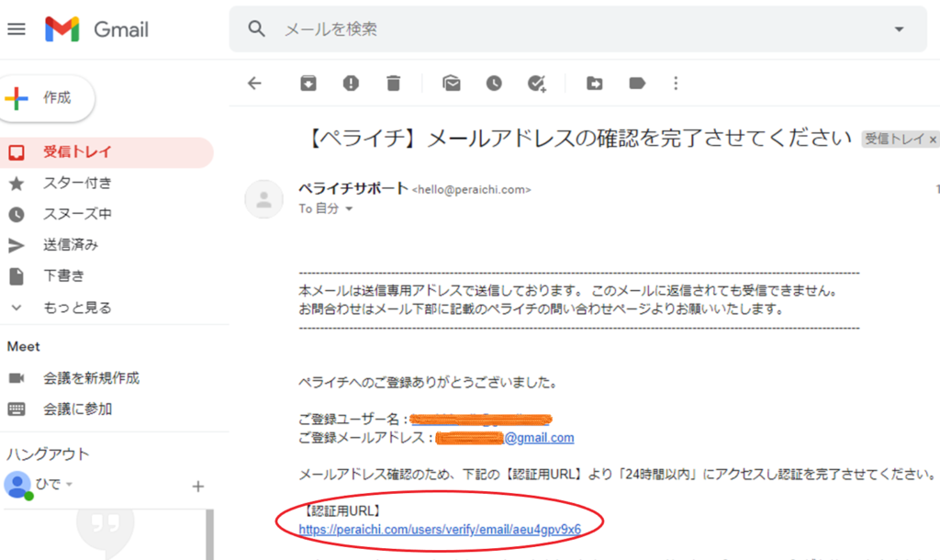This screenshot has height=560, width=940.
Task: Open スヌーズ中 snoozed folder
Action: click(77, 214)
